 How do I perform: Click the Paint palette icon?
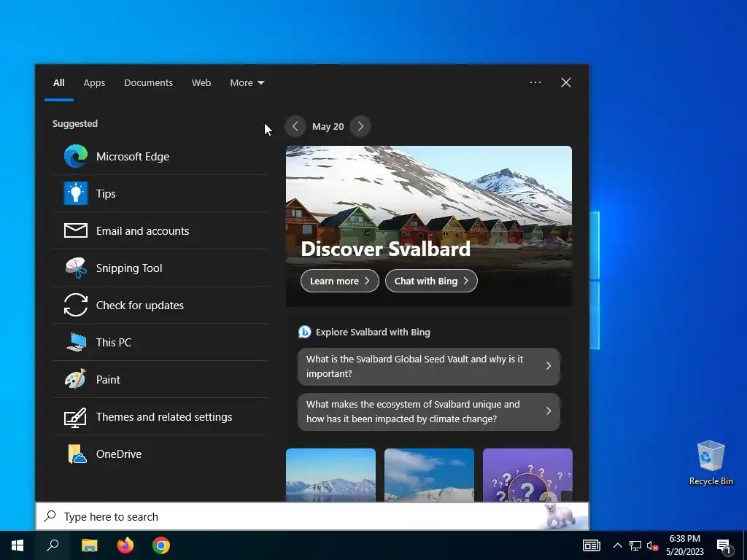tap(76, 379)
